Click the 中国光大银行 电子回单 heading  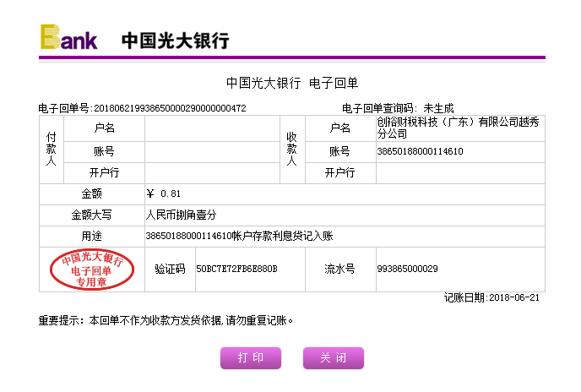point(292,83)
